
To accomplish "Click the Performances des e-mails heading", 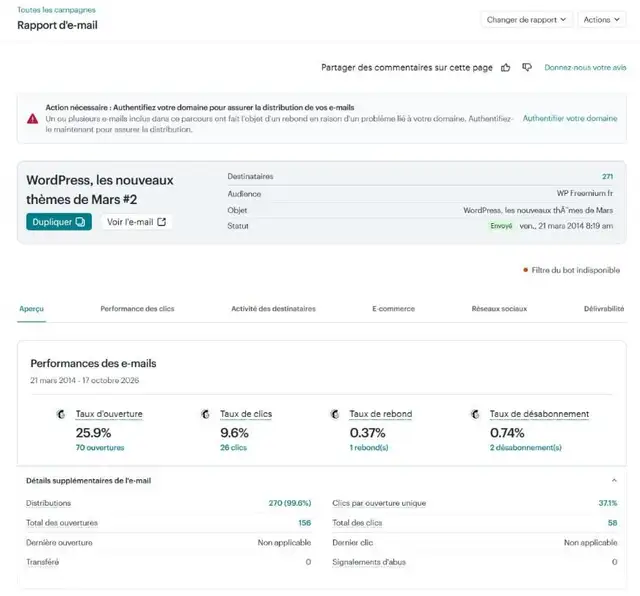I will coord(93,363).
